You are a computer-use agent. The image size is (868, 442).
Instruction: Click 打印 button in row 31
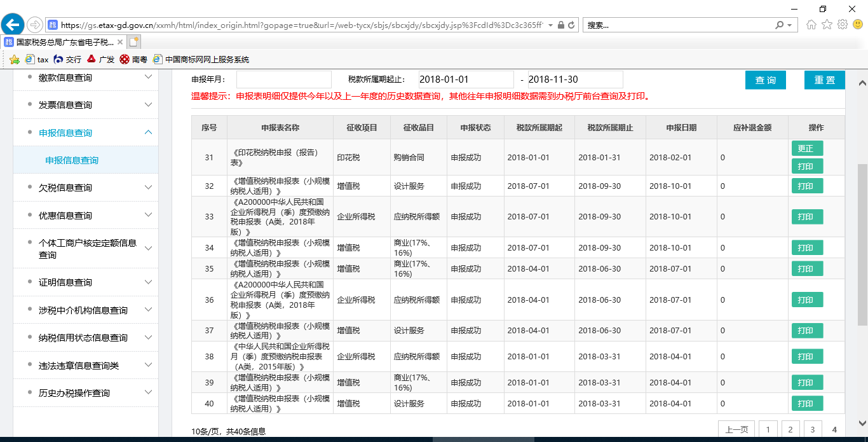click(807, 167)
